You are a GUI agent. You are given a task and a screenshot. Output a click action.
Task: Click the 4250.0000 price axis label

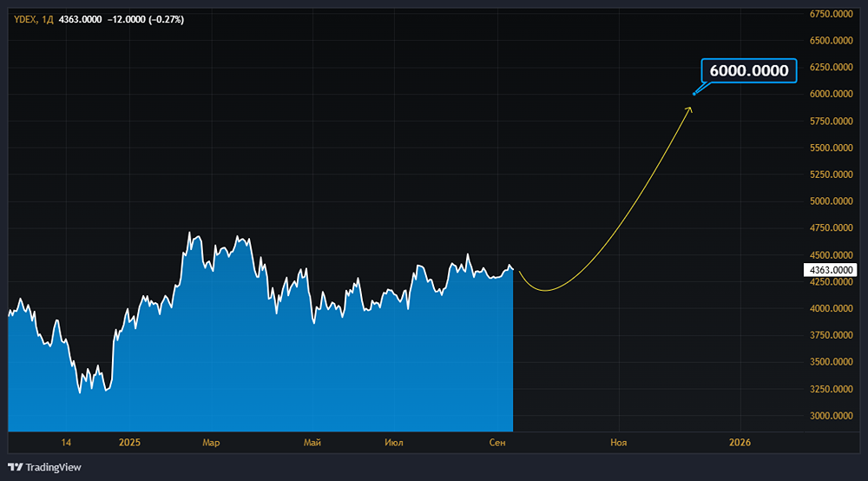click(831, 281)
